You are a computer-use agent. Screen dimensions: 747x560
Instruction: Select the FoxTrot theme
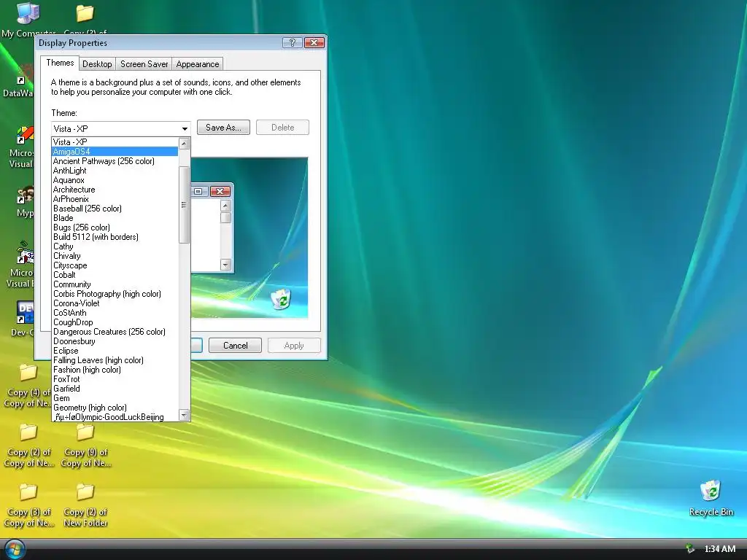[x=115, y=379]
